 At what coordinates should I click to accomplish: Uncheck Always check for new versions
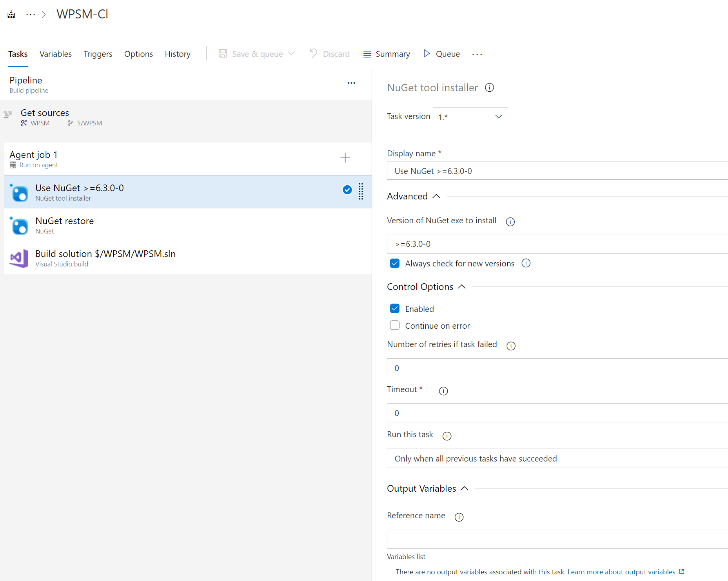pos(394,263)
